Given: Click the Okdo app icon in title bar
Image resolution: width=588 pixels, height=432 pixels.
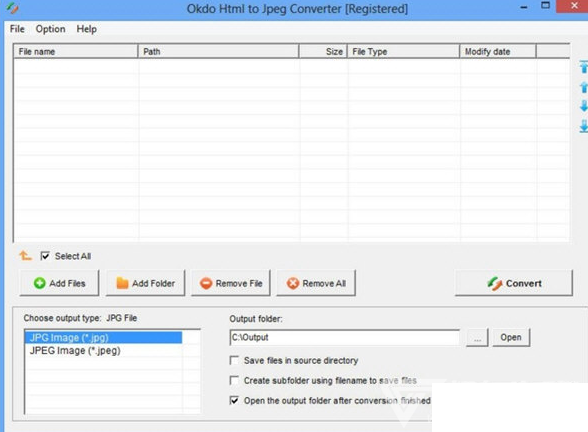Looking at the screenshot, I should 12,8.
